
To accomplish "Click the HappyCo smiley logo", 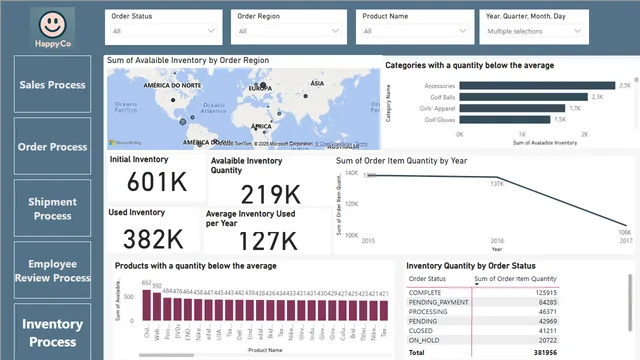I will point(52,28).
